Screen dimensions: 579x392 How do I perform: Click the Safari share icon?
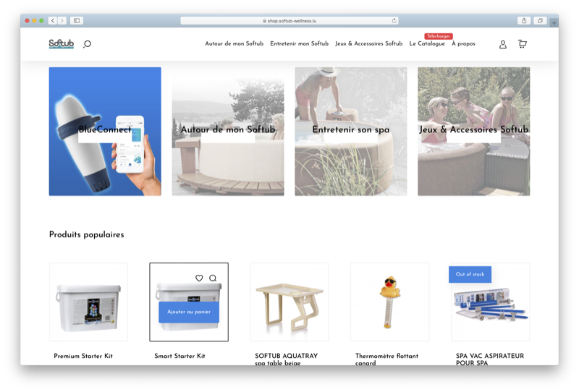click(524, 21)
